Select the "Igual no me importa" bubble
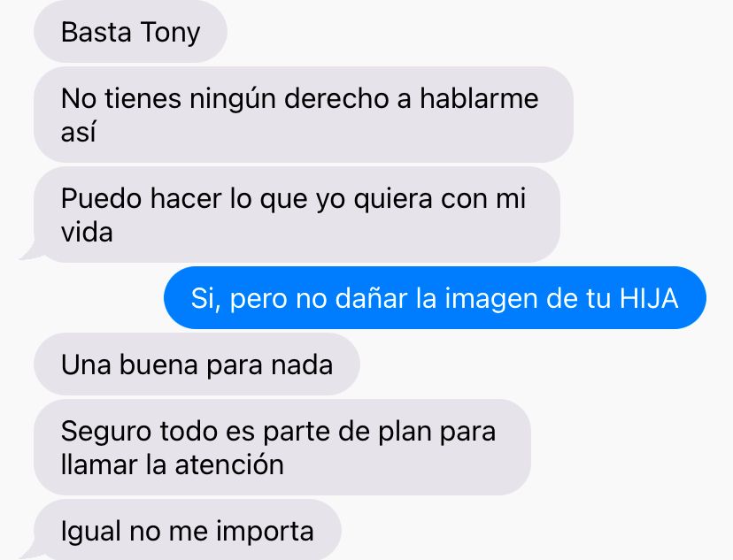 click(188, 530)
